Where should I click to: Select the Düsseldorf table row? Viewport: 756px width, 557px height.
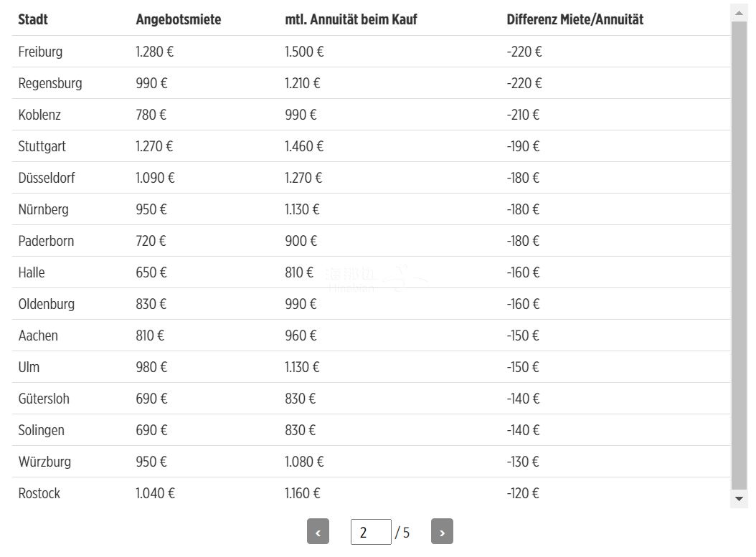pyautogui.click(x=372, y=178)
